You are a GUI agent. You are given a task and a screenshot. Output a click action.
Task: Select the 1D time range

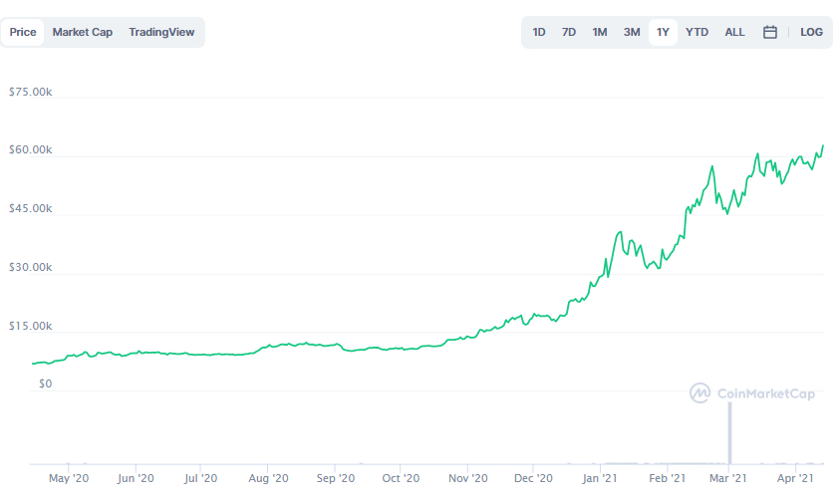[539, 32]
